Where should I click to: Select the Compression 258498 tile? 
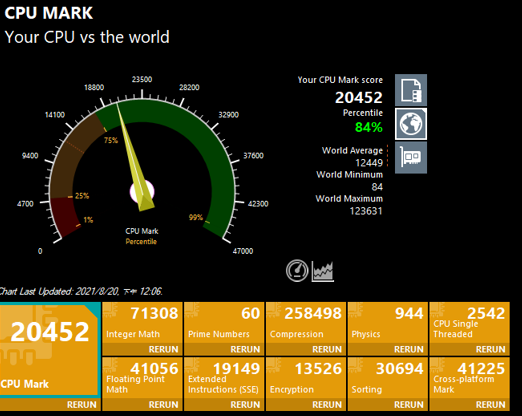tap(306, 323)
